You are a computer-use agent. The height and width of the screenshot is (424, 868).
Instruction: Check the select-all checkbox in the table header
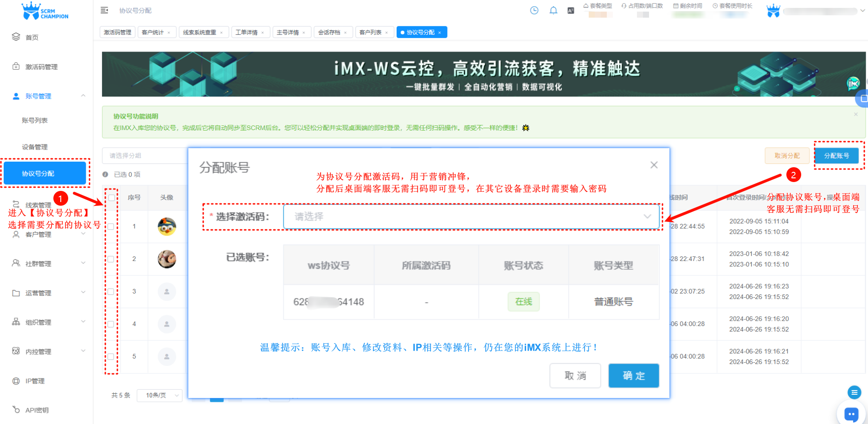[111, 198]
